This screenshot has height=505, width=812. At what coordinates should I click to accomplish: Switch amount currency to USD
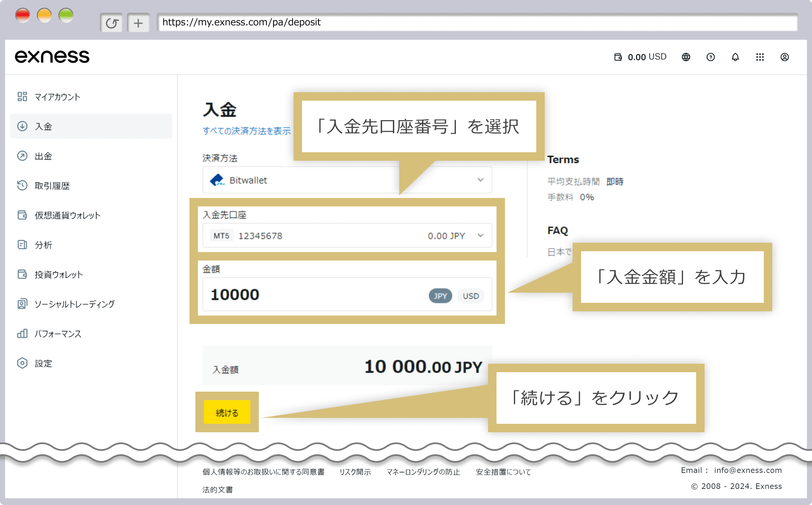pos(471,296)
